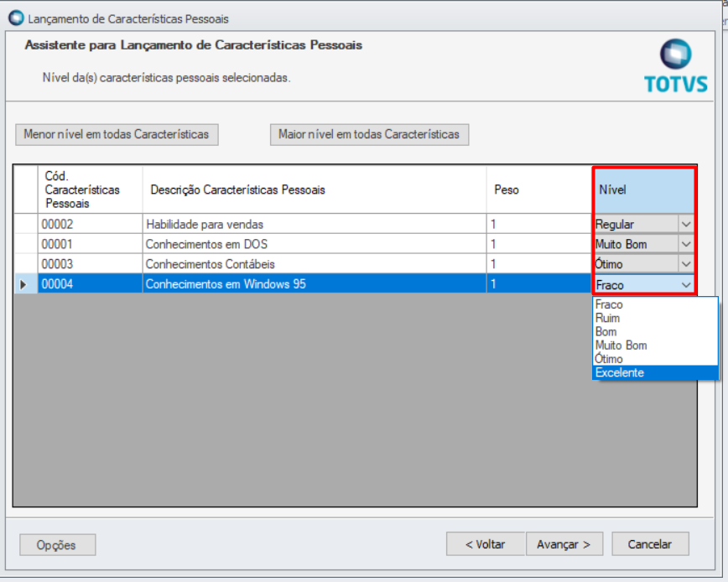This screenshot has width=728, height=582.
Task: Select code cell 00003
Action: click(x=90, y=264)
